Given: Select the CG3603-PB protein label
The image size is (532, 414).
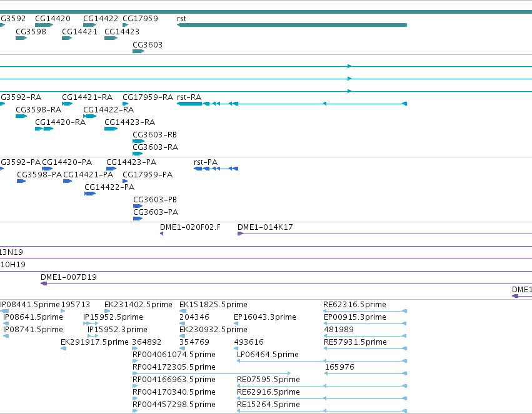Looking at the screenshot, I should click(x=155, y=200).
